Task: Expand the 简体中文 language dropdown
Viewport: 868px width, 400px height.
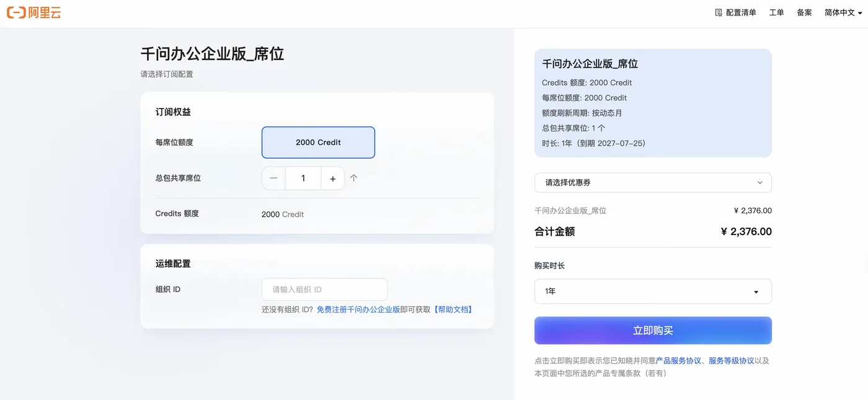Action: [x=843, y=12]
